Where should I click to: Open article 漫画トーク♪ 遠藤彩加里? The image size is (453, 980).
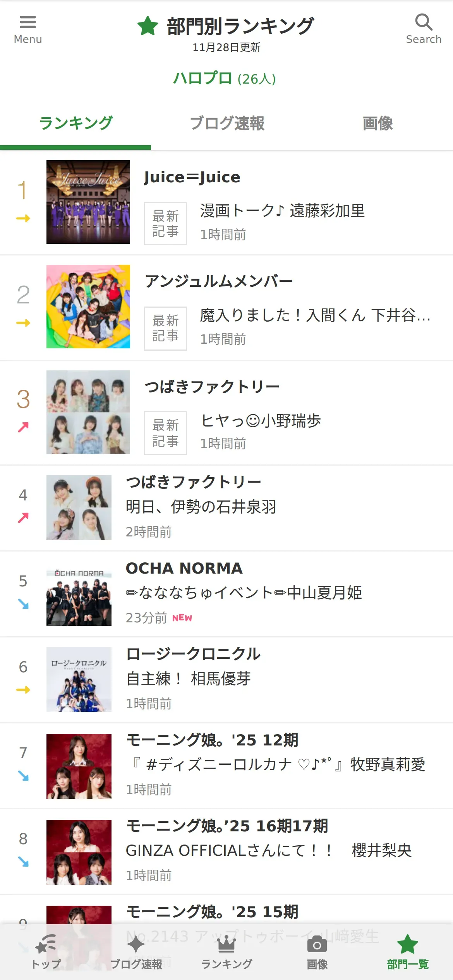[x=282, y=211]
